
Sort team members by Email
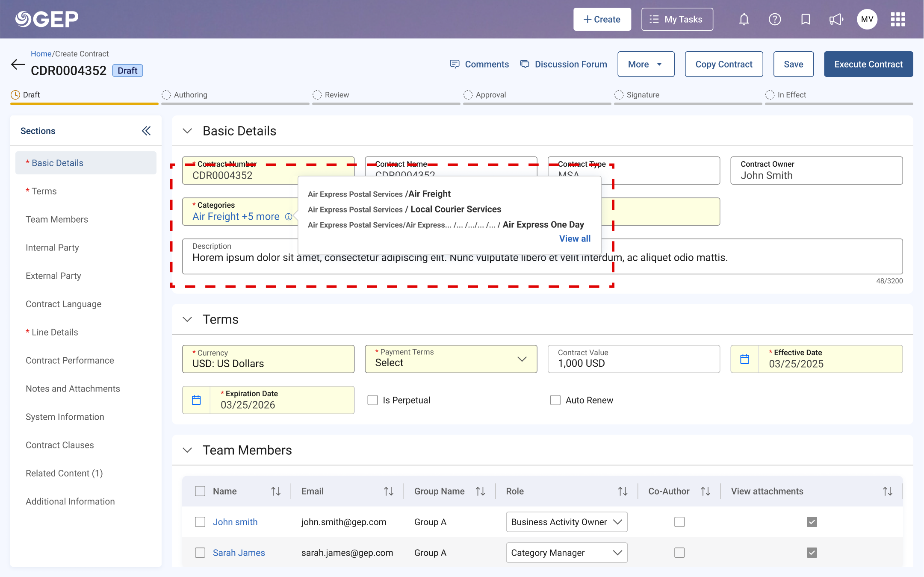[x=389, y=492]
